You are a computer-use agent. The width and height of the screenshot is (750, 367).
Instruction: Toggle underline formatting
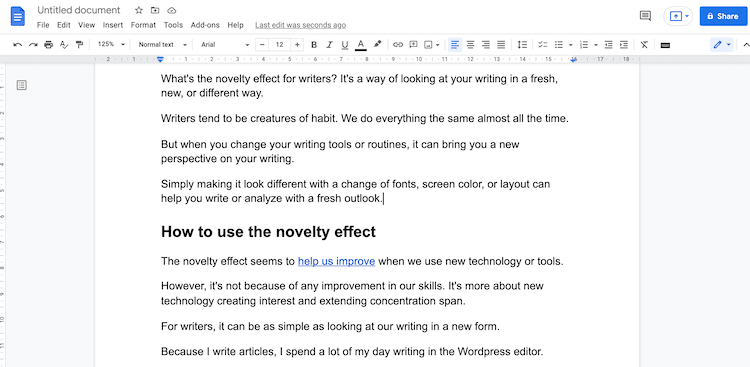pyautogui.click(x=344, y=45)
